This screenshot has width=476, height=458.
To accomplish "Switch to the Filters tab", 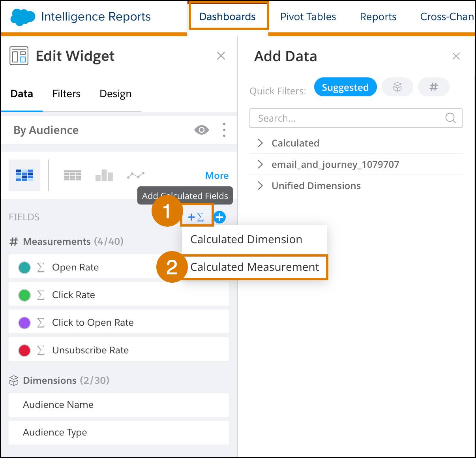I will pyautogui.click(x=66, y=94).
